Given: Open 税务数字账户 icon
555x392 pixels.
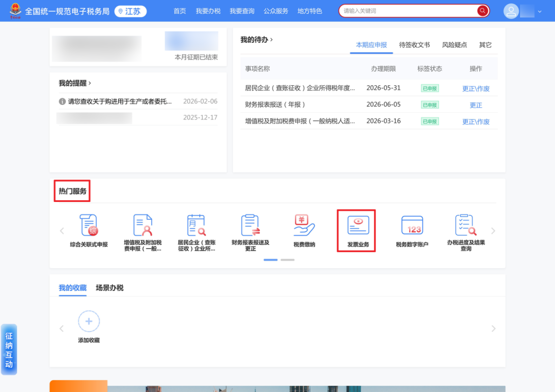Looking at the screenshot, I should point(412,231).
